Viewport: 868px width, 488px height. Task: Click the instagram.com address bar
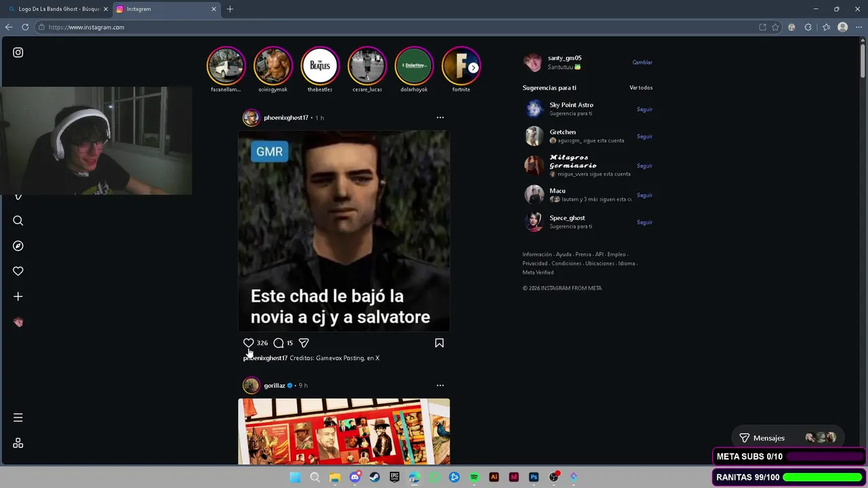pyautogui.click(x=393, y=27)
